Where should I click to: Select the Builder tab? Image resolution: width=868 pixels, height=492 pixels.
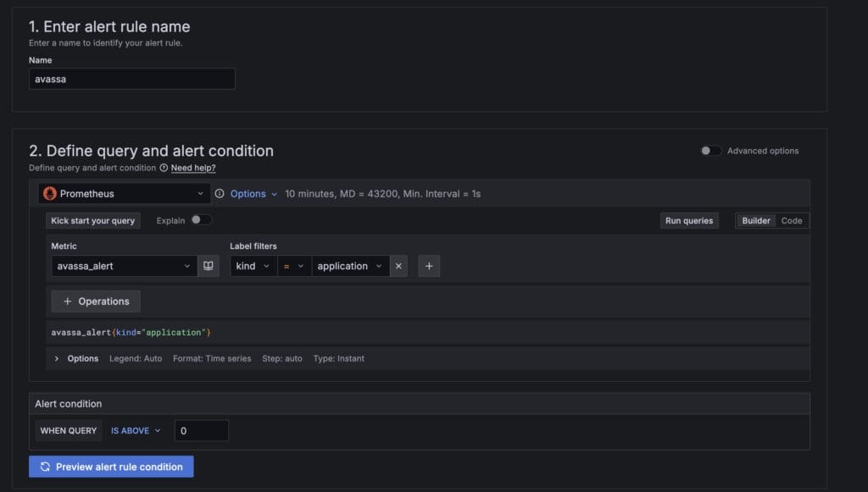click(x=754, y=220)
